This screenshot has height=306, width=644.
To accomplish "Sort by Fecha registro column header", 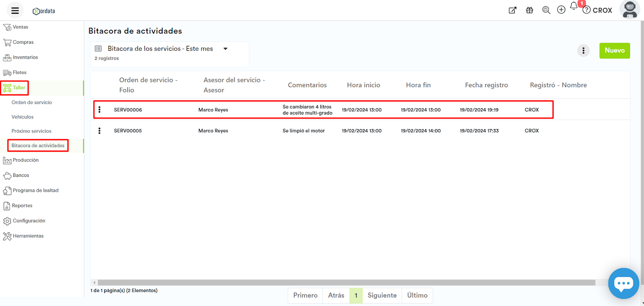I will point(486,85).
